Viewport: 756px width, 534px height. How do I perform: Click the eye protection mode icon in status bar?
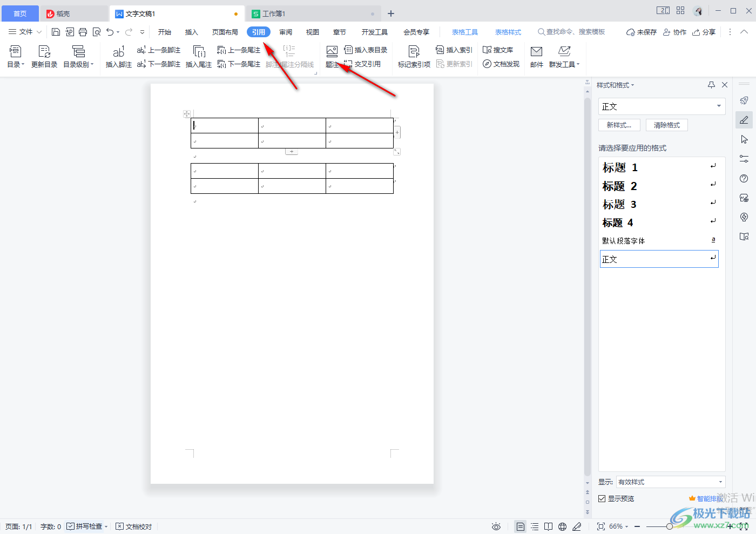[x=496, y=526]
